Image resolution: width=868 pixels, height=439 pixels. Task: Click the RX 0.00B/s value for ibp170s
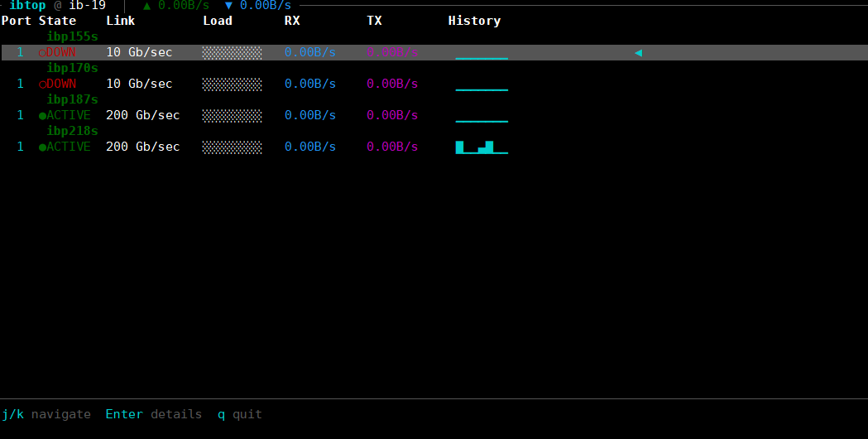[310, 84]
